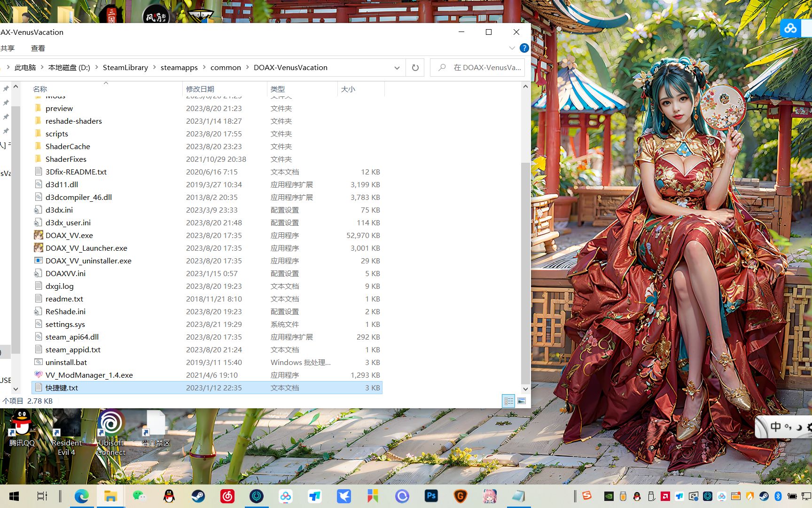Image resolution: width=812 pixels, height=508 pixels.
Task: Open Photoshop from the taskbar
Action: [x=431, y=496]
